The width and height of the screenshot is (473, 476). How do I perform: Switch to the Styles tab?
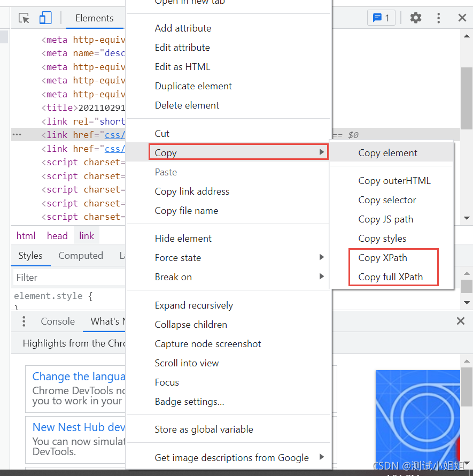(30, 256)
